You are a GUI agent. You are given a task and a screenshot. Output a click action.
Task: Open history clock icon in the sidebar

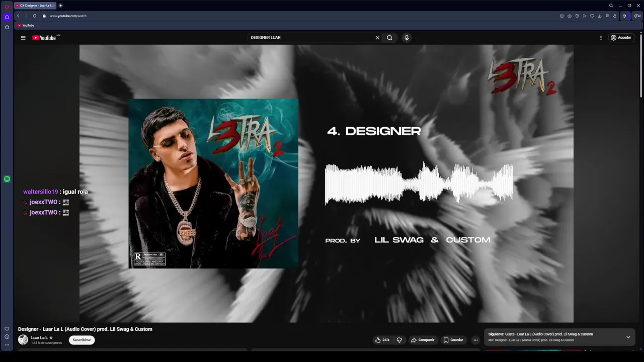(7, 337)
